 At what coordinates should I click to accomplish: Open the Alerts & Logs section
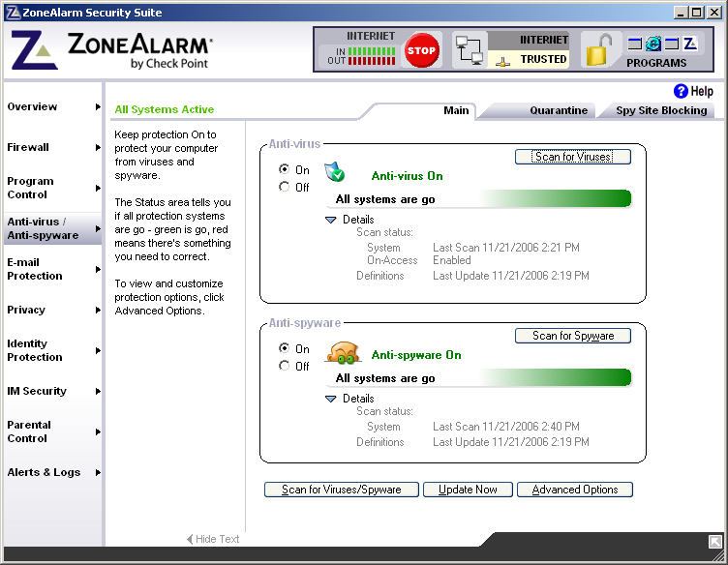coord(44,472)
